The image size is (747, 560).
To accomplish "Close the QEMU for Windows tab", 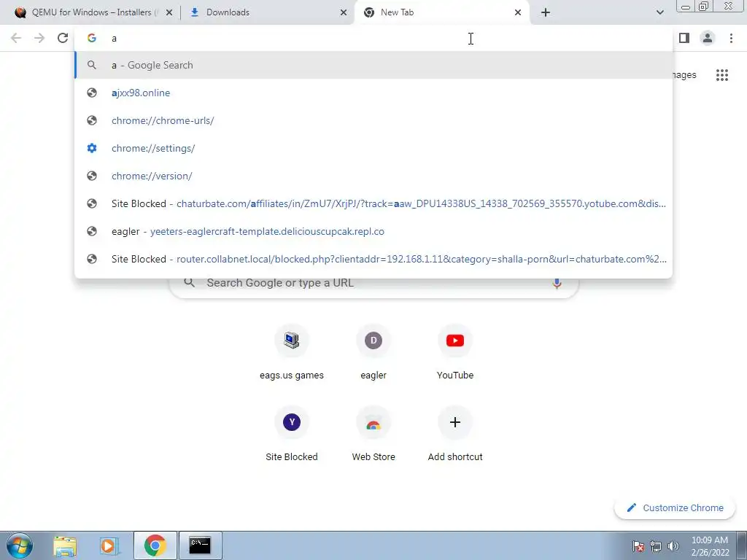I will point(169,12).
